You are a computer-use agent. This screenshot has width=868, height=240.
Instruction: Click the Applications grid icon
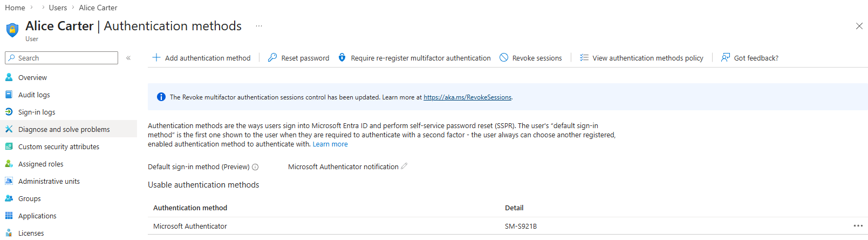coord(9,216)
